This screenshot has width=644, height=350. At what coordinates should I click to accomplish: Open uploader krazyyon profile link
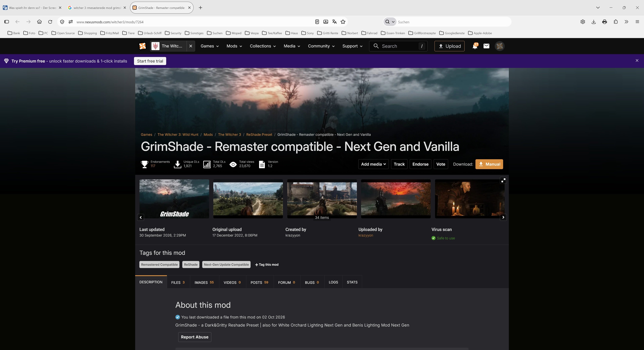(x=365, y=235)
